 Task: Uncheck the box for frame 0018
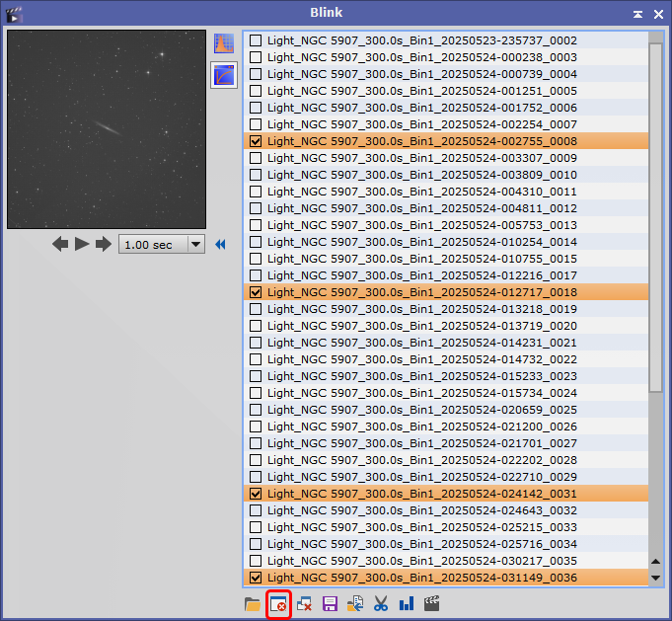256,292
